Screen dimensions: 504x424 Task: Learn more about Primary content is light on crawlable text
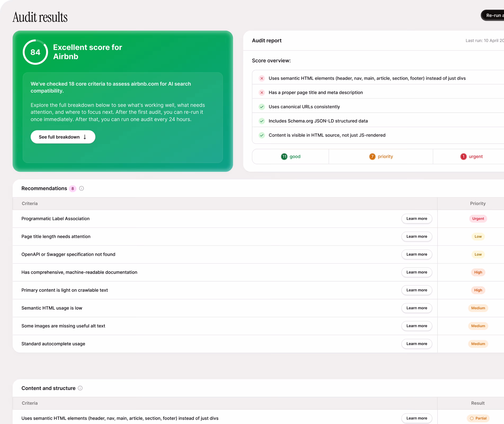pos(417,290)
